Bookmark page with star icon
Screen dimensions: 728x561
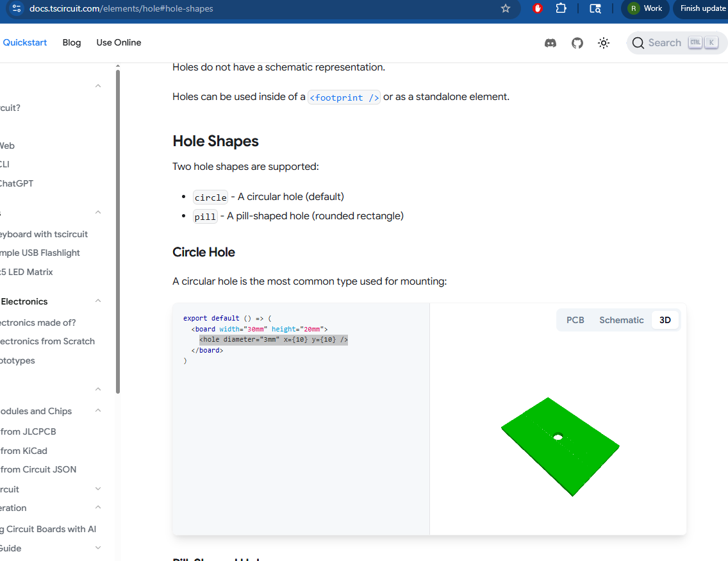506,8
